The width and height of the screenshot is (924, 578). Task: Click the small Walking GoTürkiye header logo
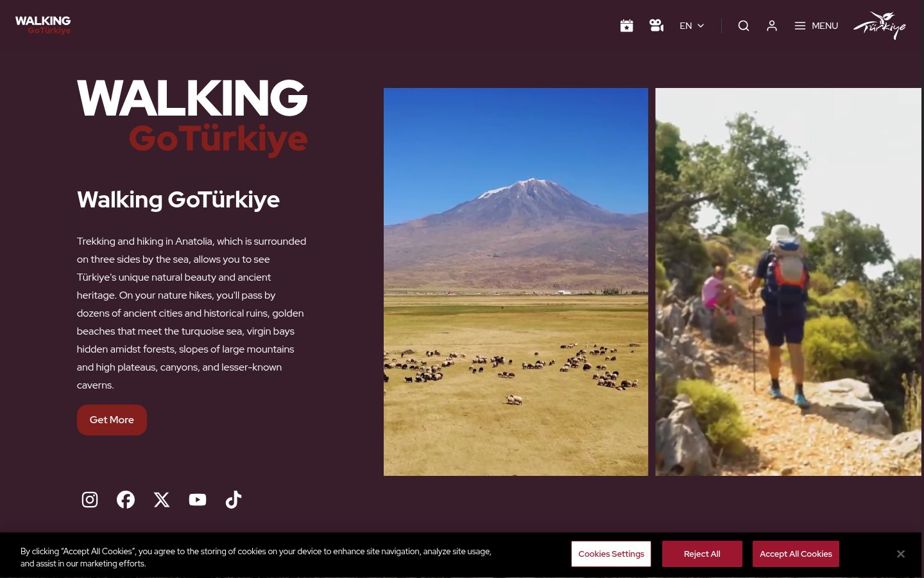[x=43, y=25]
